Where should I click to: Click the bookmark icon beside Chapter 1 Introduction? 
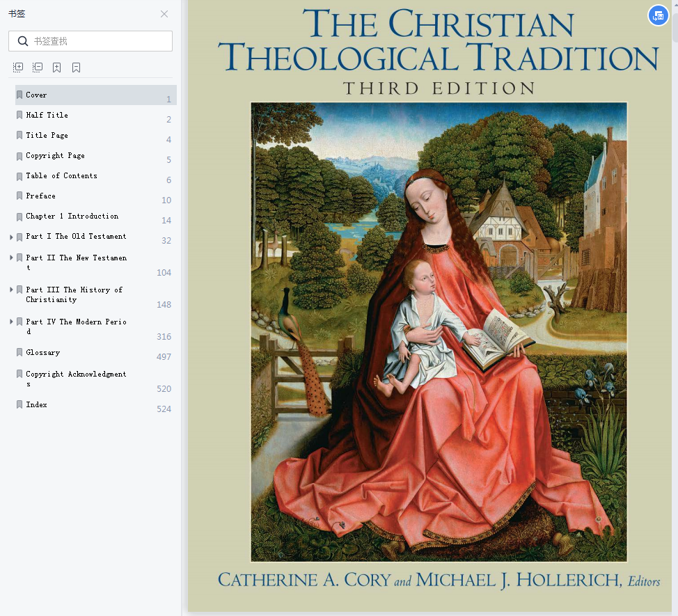pos(19,216)
